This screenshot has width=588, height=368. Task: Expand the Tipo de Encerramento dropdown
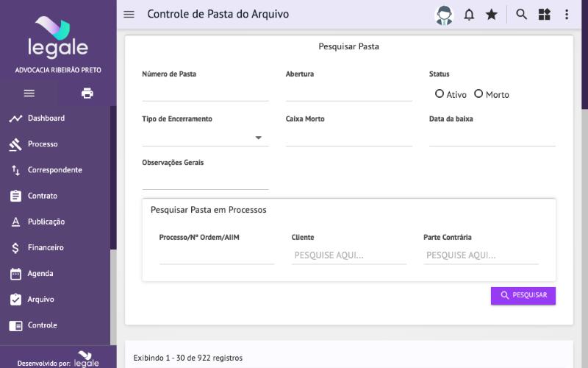258,138
